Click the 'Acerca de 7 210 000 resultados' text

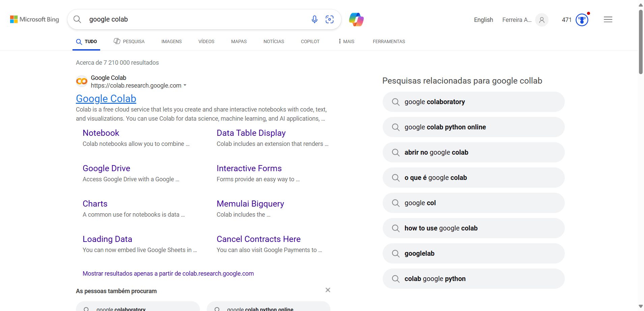click(117, 63)
